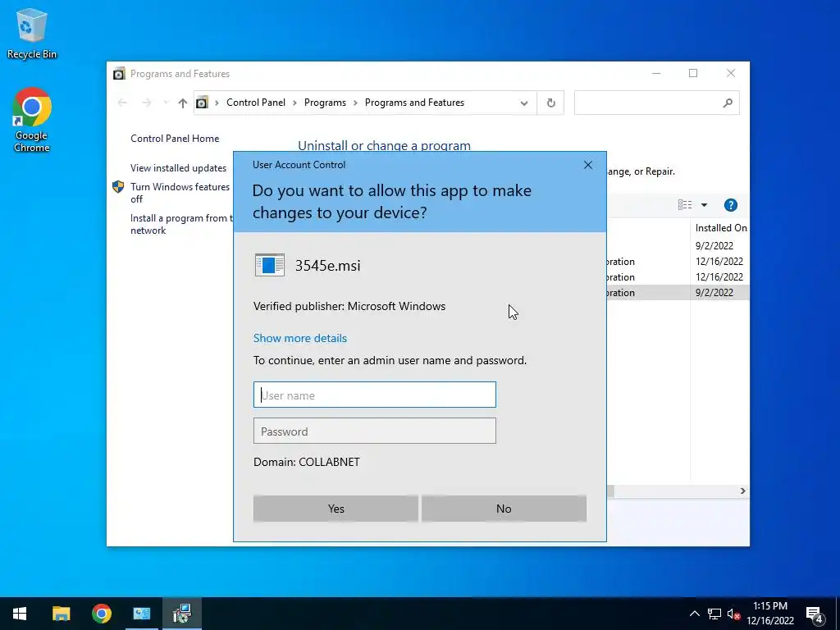Open Install a program from network

181,224
